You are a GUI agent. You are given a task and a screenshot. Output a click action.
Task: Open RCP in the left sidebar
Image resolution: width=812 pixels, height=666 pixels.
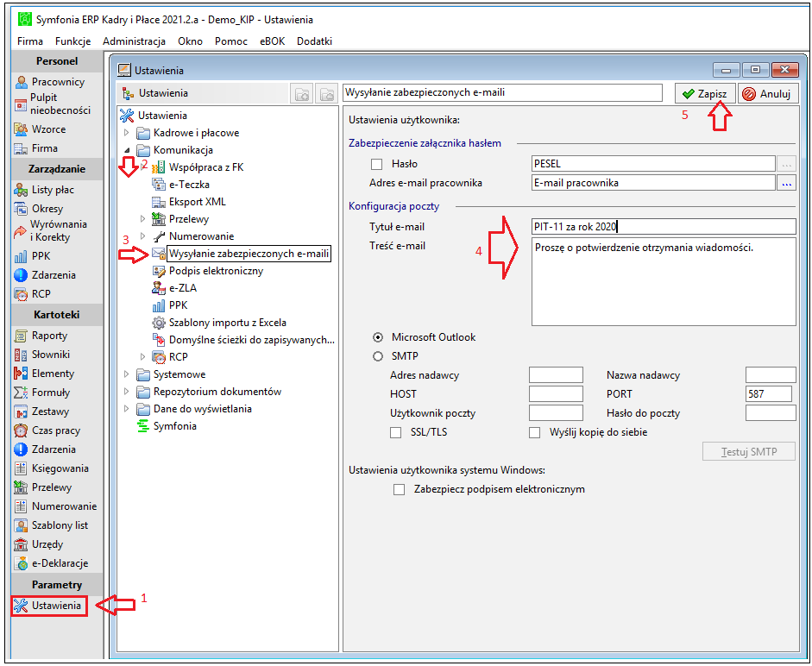[x=33, y=293]
